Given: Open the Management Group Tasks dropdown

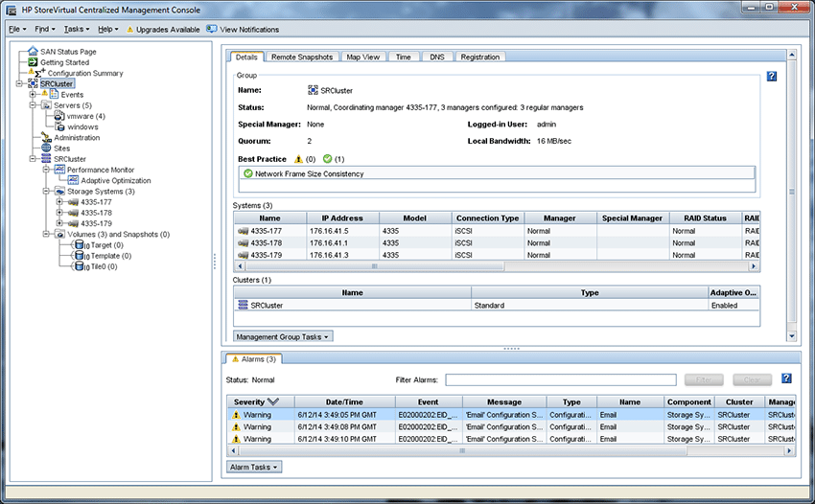Looking at the screenshot, I should [283, 336].
